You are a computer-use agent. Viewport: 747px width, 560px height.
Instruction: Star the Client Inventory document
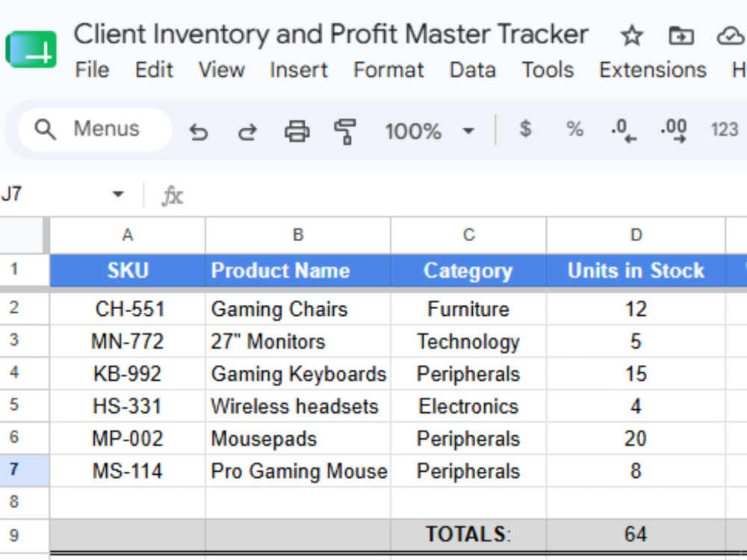[632, 36]
